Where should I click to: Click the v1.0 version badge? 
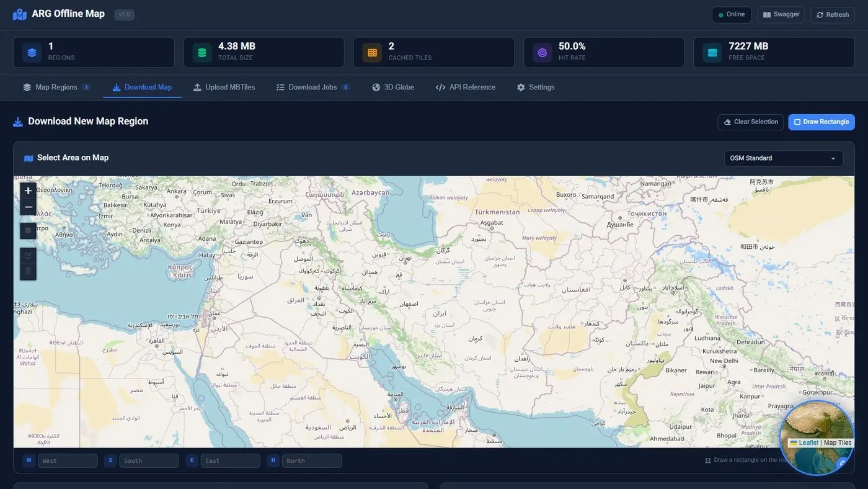125,14
